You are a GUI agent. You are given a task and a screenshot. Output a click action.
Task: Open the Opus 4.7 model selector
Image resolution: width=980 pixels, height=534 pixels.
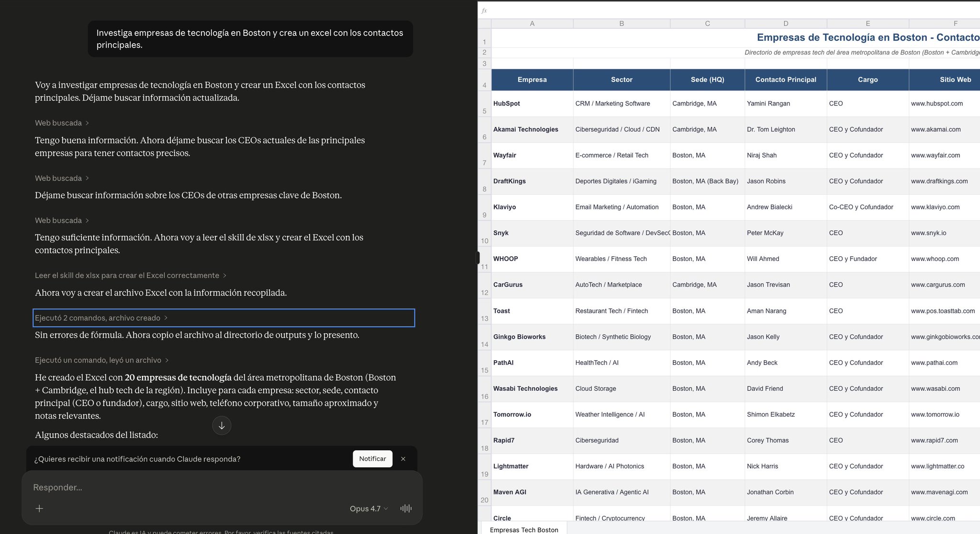(368, 509)
